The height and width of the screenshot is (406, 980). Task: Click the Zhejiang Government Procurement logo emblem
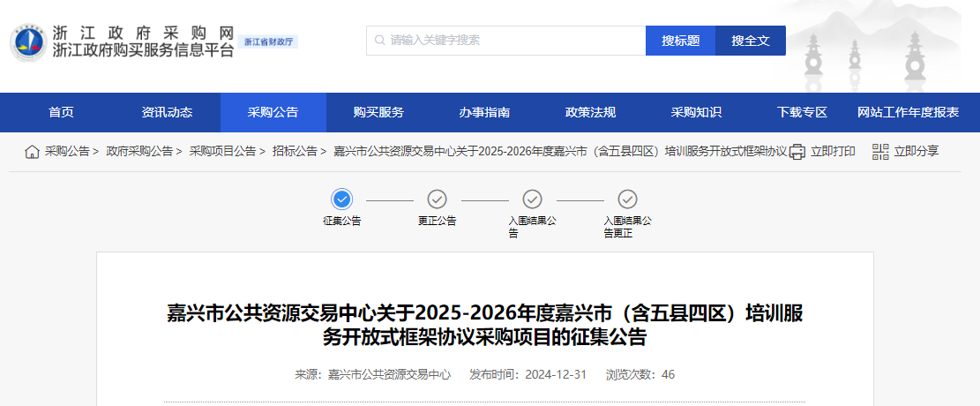pos(28,41)
